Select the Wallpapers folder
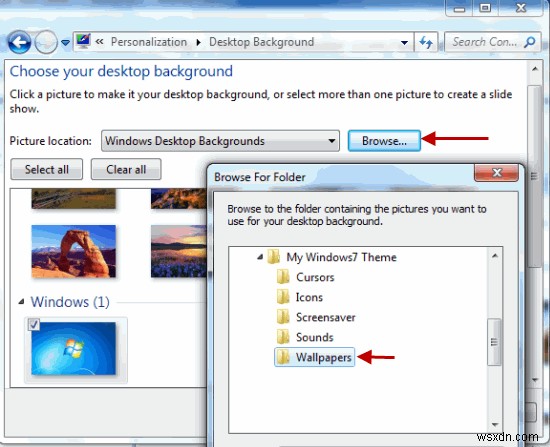Viewport: 550px width, 447px height. [323, 357]
